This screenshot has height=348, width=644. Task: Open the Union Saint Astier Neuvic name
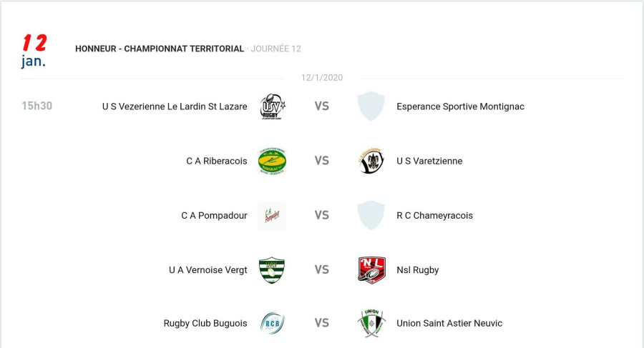(449, 323)
